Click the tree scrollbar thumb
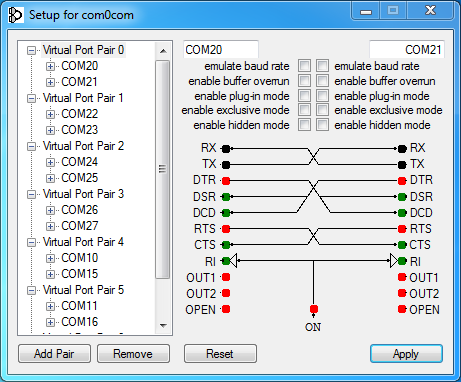 click(x=163, y=169)
